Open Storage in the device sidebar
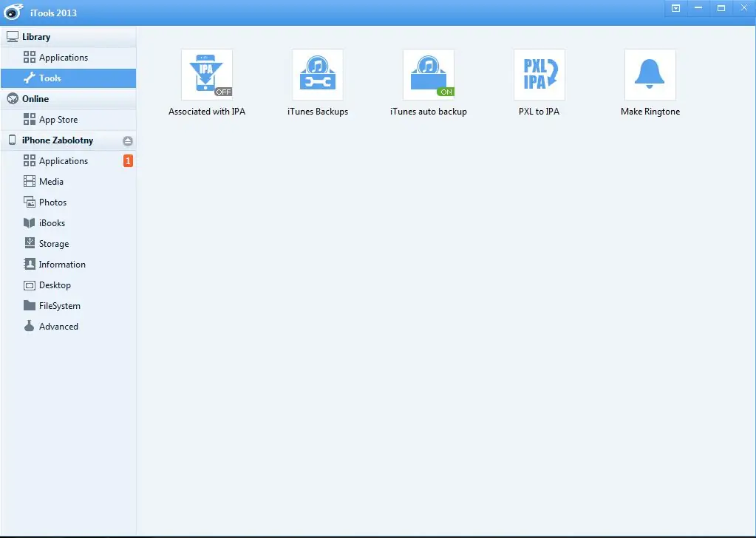Image resolution: width=756 pixels, height=538 pixels. (x=69, y=244)
